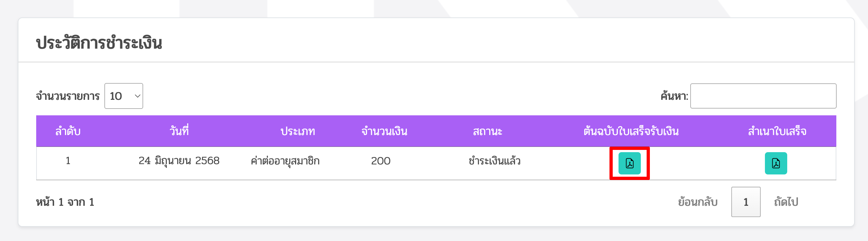
Task: Sort by the วันที่ column header
Action: (179, 131)
